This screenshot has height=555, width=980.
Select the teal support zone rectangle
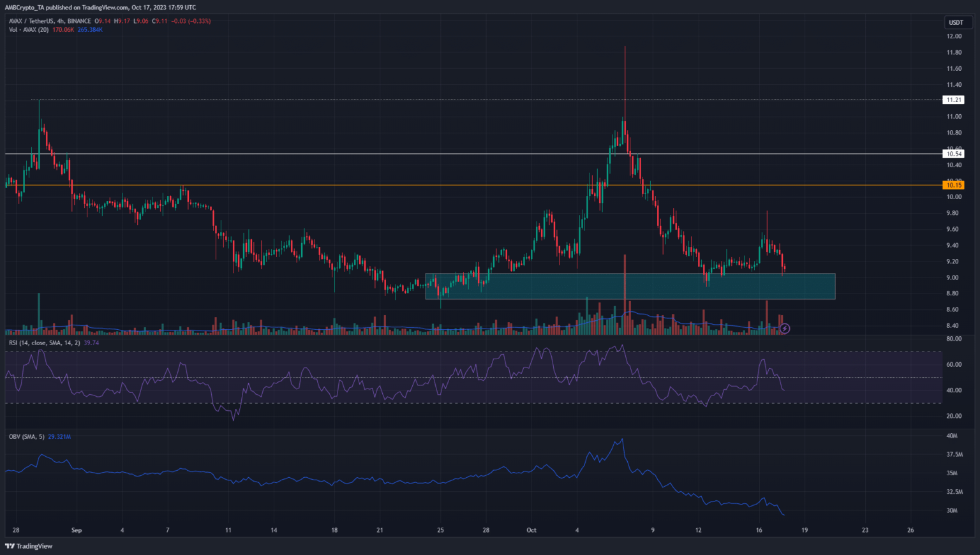click(702, 286)
